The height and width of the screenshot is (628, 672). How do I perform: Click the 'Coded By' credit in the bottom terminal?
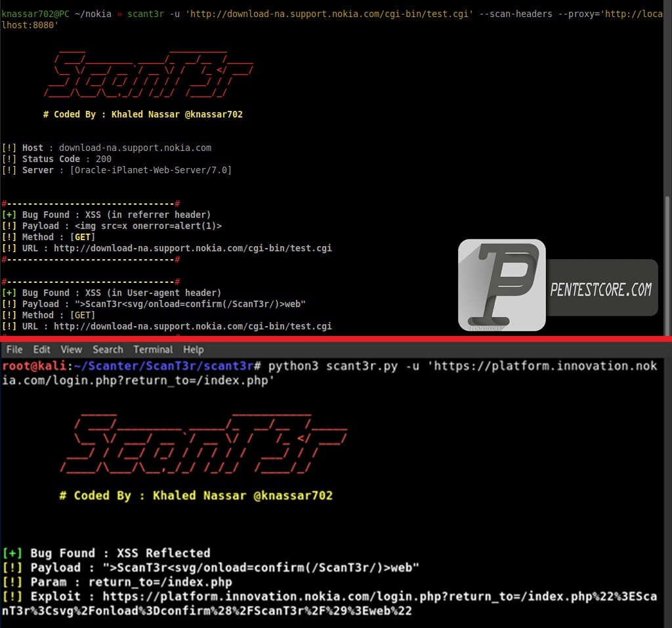pos(196,496)
